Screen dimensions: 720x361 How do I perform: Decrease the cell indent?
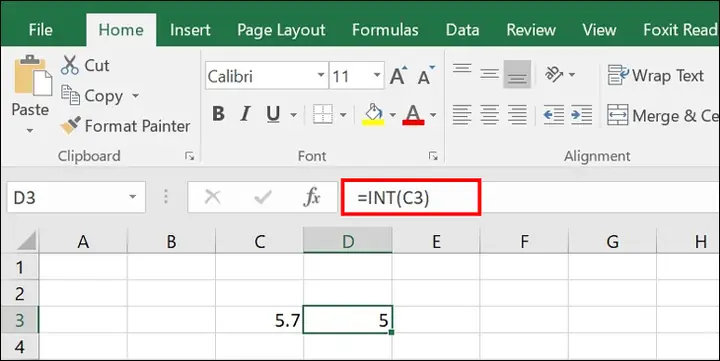click(x=553, y=115)
